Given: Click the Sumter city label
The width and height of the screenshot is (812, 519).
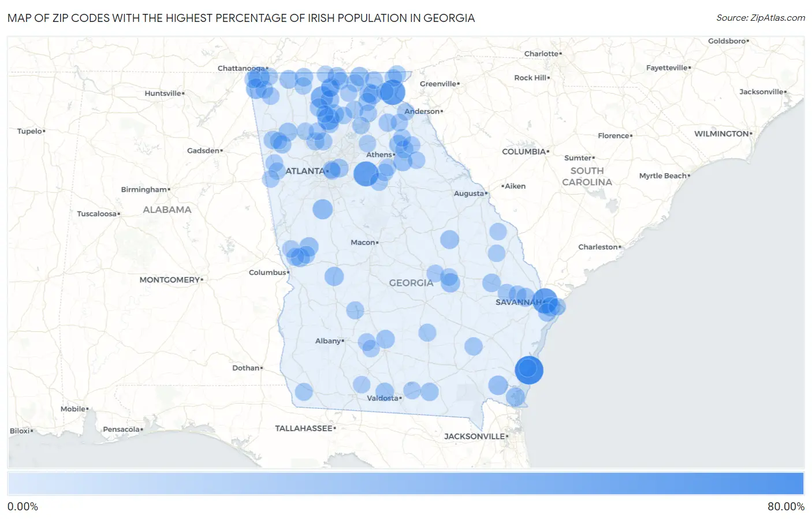Looking at the screenshot, I should pyautogui.click(x=578, y=158).
